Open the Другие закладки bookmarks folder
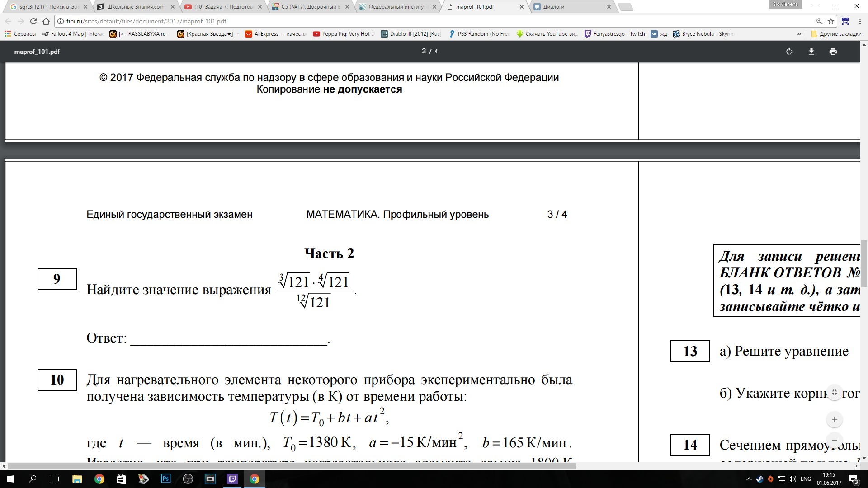This screenshot has width=868, height=488. pos(836,34)
